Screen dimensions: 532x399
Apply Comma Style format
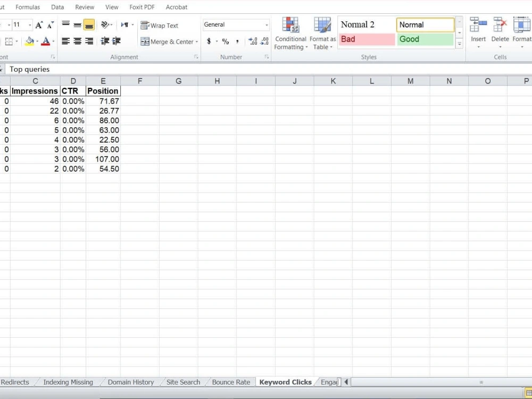tap(237, 41)
